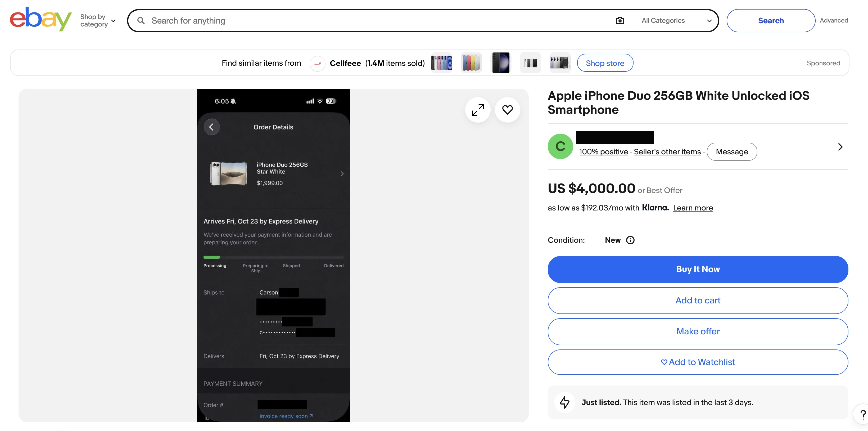Click the Condition info icon
This screenshot has height=431, width=868.
pyautogui.click(x=630, y=240)
